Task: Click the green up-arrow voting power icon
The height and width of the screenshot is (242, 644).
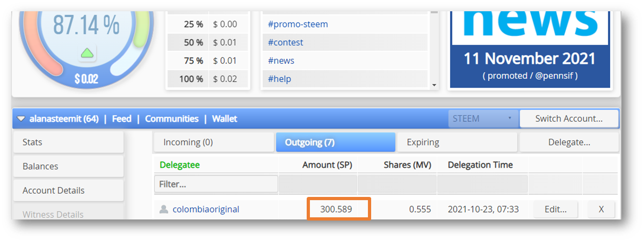Action: click(86, 53)
